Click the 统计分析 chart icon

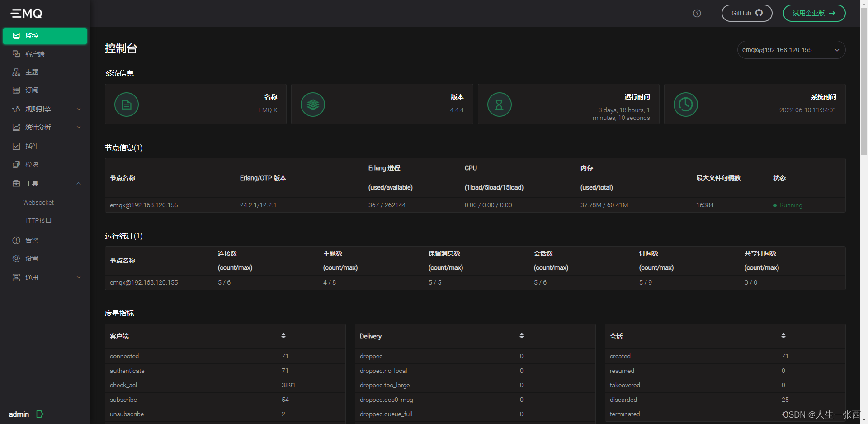point(16,127)
